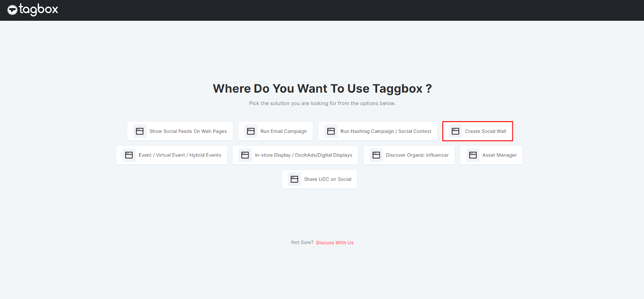Viewport: 644px width, 299px height.
Task: Click the icon beside Share UGC on Social
Action: [294, 179]
